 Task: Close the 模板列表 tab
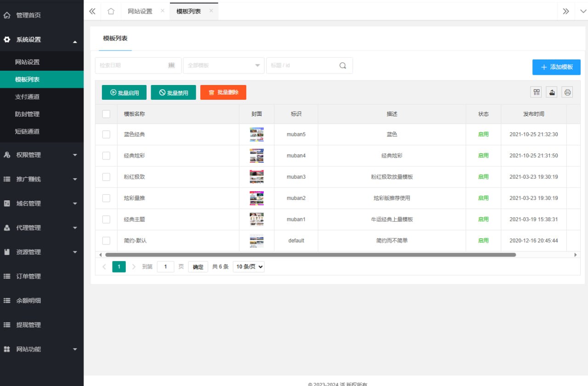coord(211,11)
